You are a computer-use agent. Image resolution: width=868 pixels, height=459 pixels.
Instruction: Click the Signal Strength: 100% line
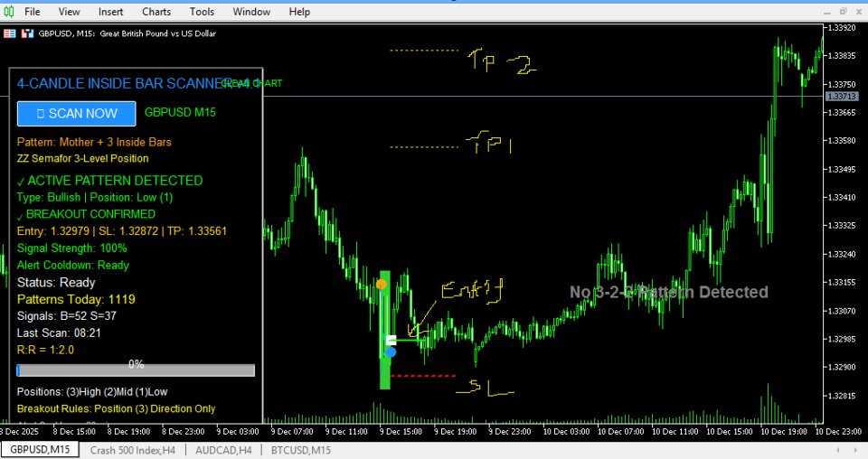click(x=72, y=248)
